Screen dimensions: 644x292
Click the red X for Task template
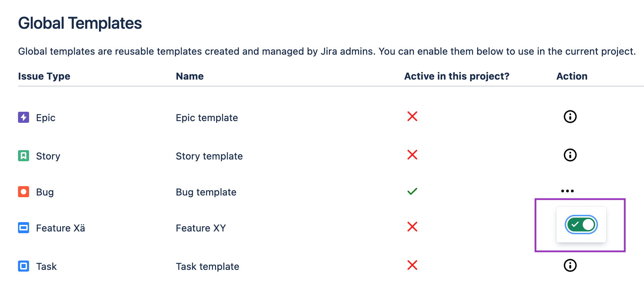click(413, 265)
